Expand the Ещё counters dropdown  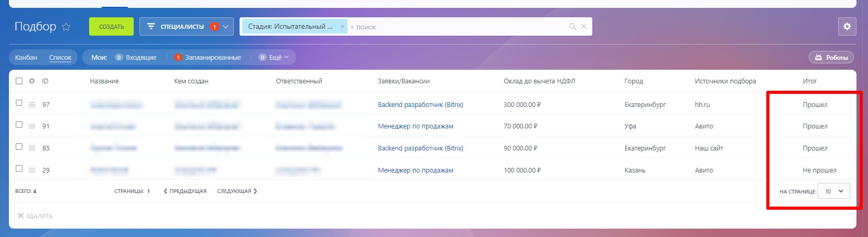pyautogui.click(x=277, y=58)
